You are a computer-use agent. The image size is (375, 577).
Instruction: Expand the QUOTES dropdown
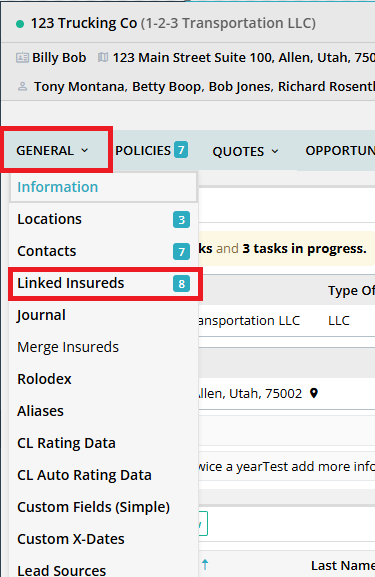click(245, 151)
